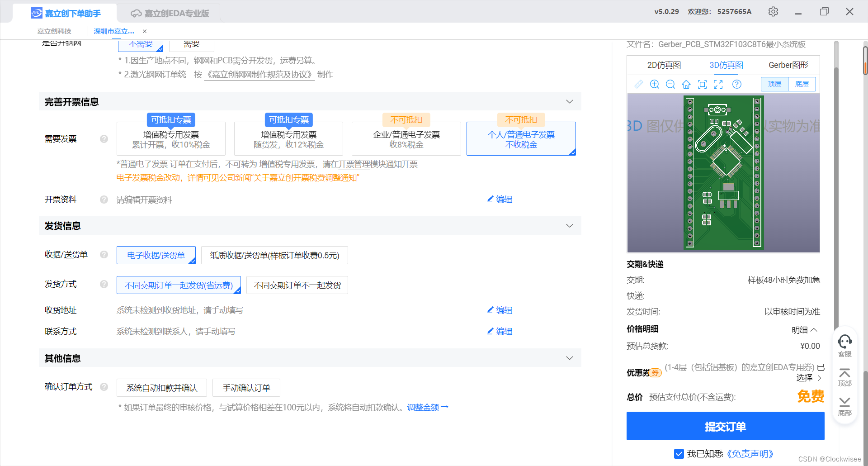Show the 底层 bottom layer view
Viewport: 868px width, 466px height.
pos(802,84)
